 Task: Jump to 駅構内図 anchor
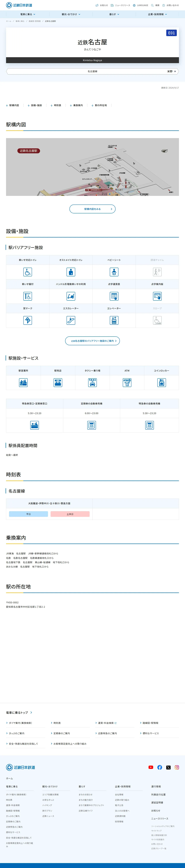coord(12,105)
